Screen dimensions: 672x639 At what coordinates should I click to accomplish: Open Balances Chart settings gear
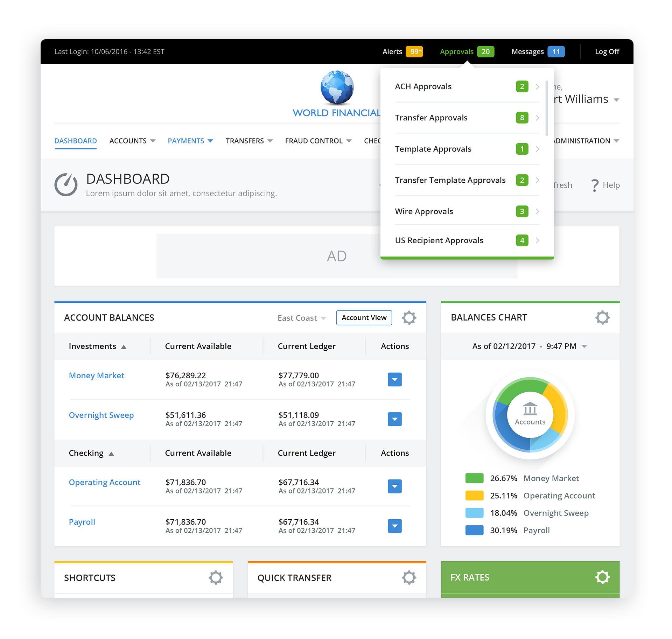(602, 317)
